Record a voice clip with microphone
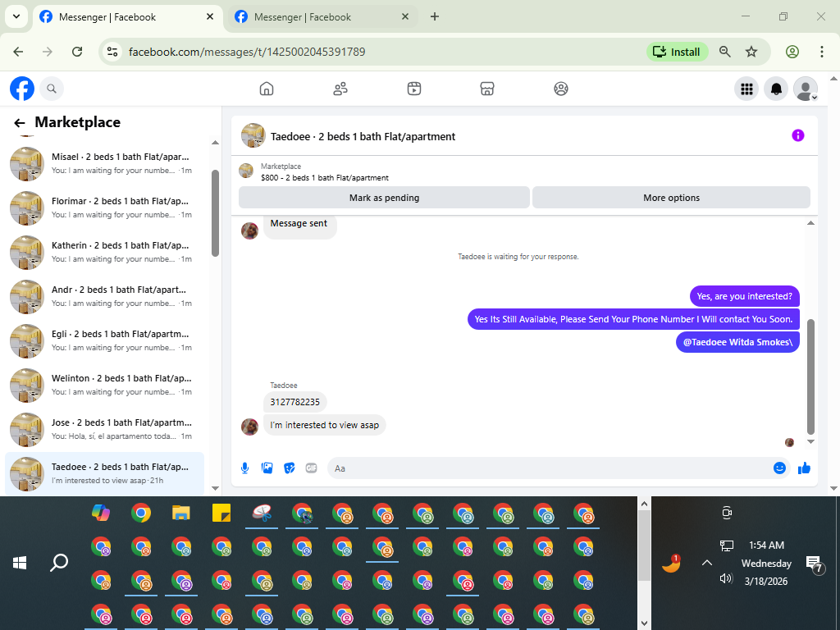The image size is (840, 630). (244, 468)
